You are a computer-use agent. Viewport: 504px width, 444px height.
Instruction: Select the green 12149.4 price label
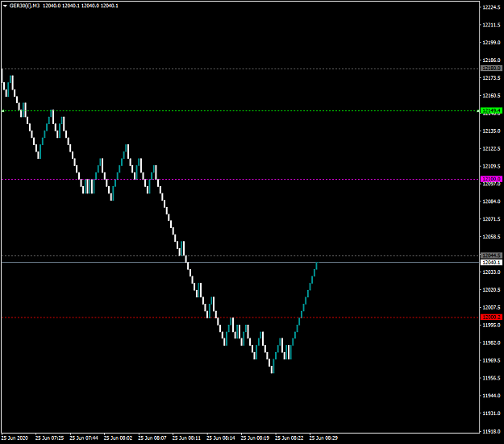[491, 111]
